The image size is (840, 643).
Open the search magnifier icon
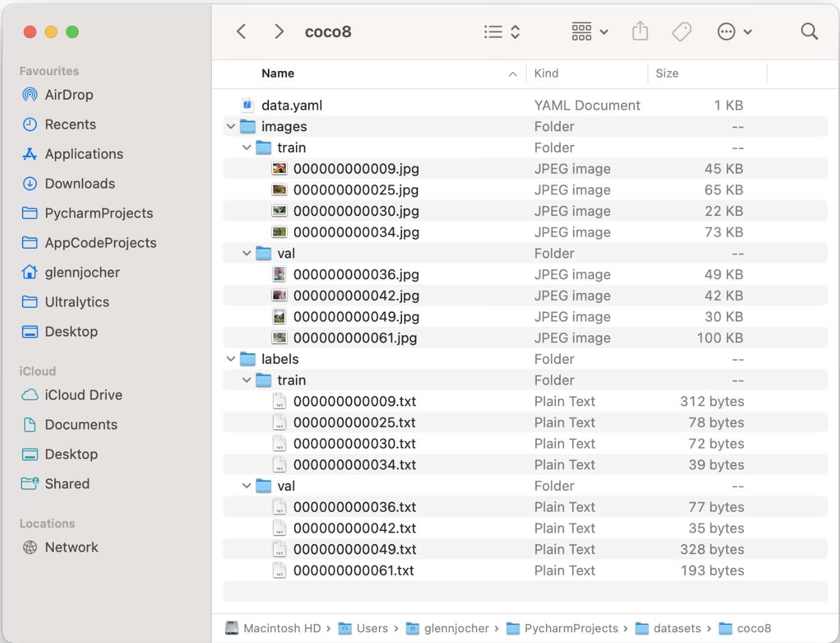pos(809,32)
